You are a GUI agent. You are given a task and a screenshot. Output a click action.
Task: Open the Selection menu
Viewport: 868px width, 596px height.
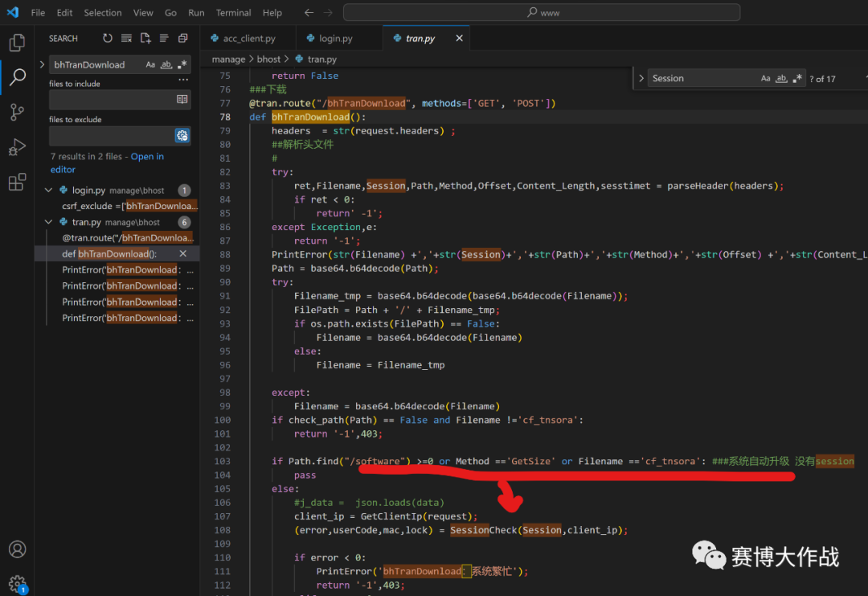[x=102, y=13]
